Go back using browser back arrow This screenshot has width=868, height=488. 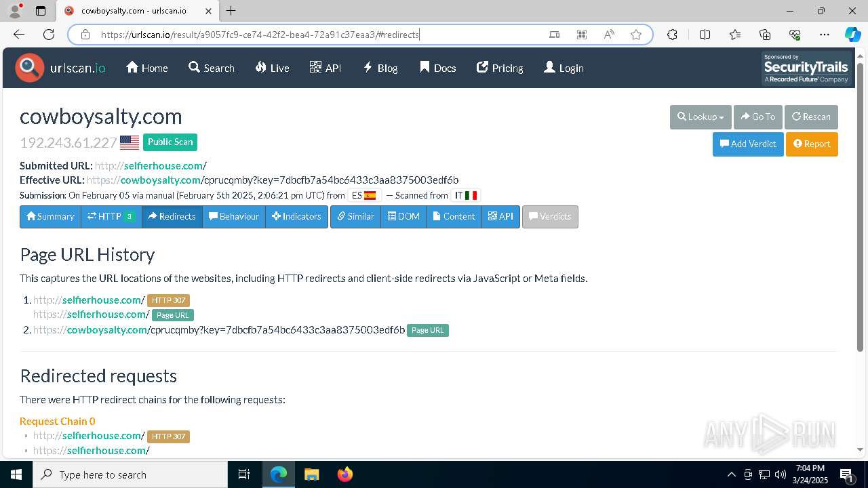pos(19,35)
